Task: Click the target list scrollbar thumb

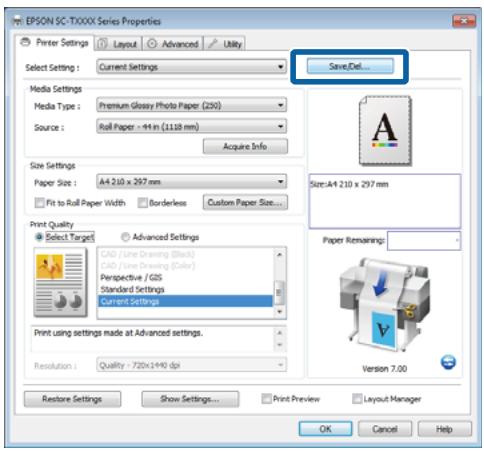Action: point(279,293)
